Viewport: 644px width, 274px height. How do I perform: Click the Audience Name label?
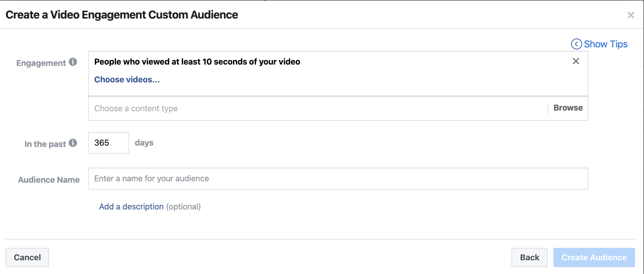point(49,180)
